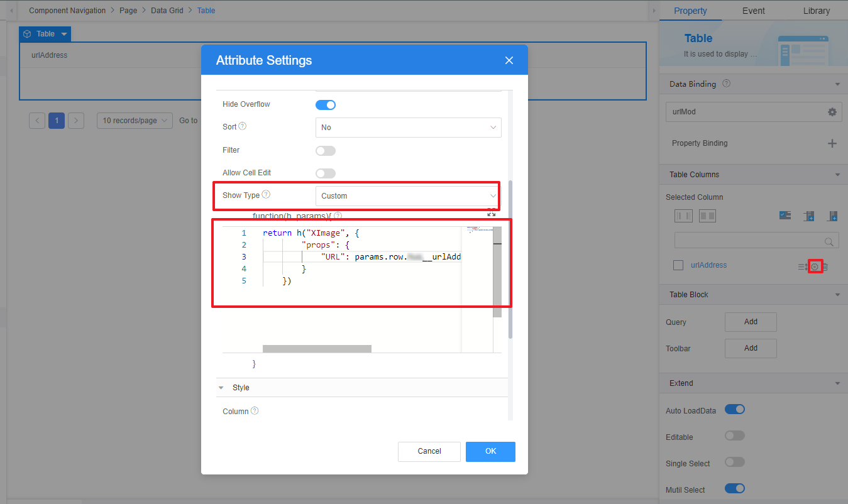Open help icon next to Data Binding

pos(727,84)
